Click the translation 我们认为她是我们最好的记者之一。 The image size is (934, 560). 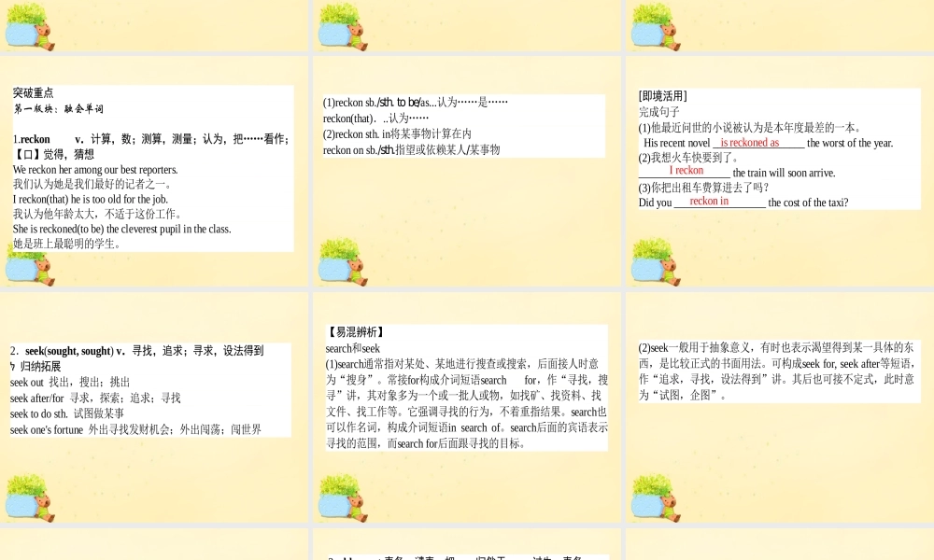[x=92, y=185]
